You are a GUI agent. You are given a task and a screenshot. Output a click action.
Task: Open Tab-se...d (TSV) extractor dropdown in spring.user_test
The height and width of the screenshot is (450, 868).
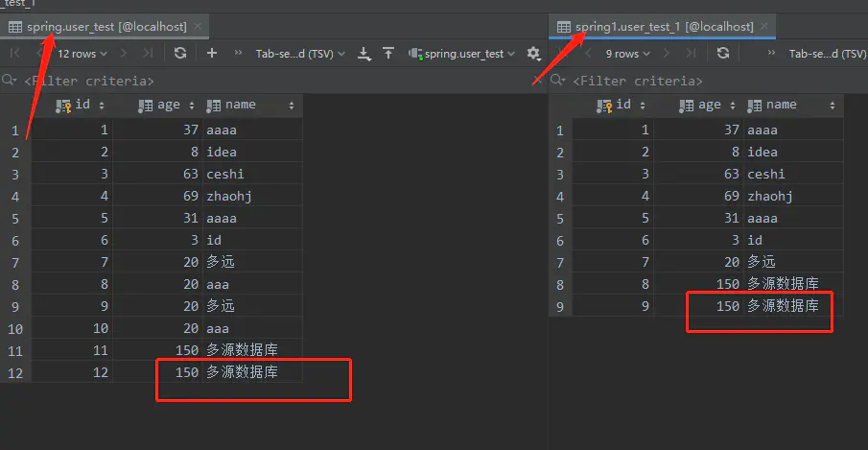pos(300,54)
